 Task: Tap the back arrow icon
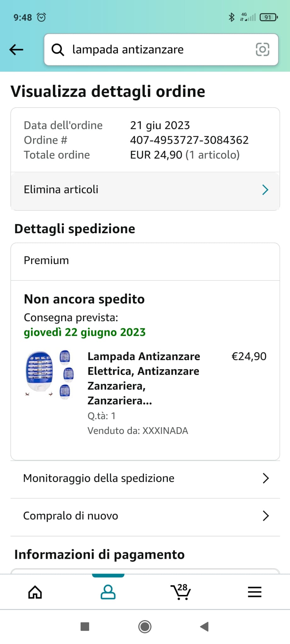point(16,49)
